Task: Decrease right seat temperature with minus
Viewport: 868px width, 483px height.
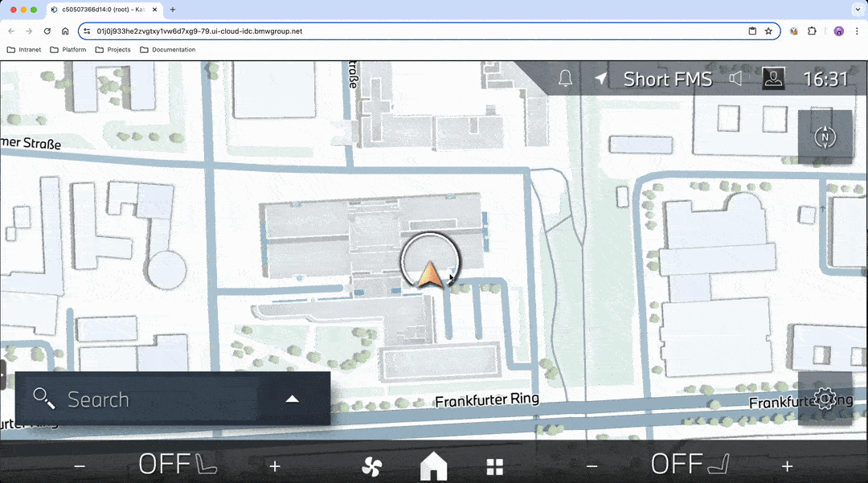Action: pyautogui.click(x=592, y=466)
